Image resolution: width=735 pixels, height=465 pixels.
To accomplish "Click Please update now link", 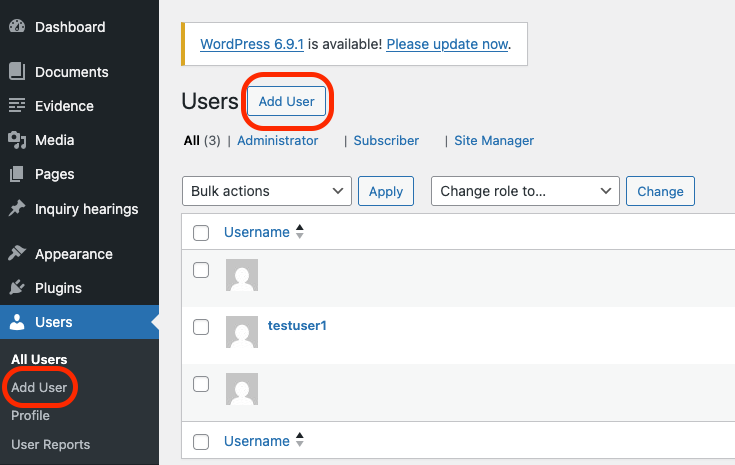I will 447,44.
